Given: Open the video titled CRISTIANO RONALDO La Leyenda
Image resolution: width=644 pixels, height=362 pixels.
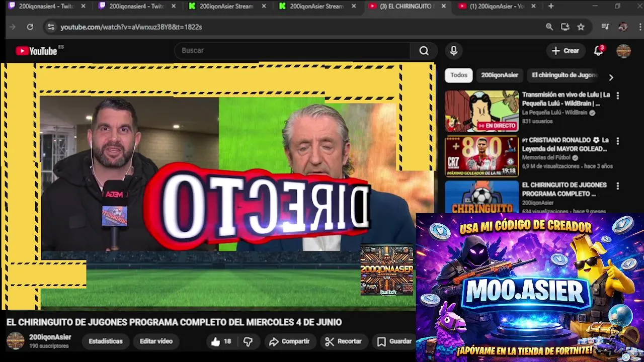Looking at the screenshot, I should (x=565, y=144).
